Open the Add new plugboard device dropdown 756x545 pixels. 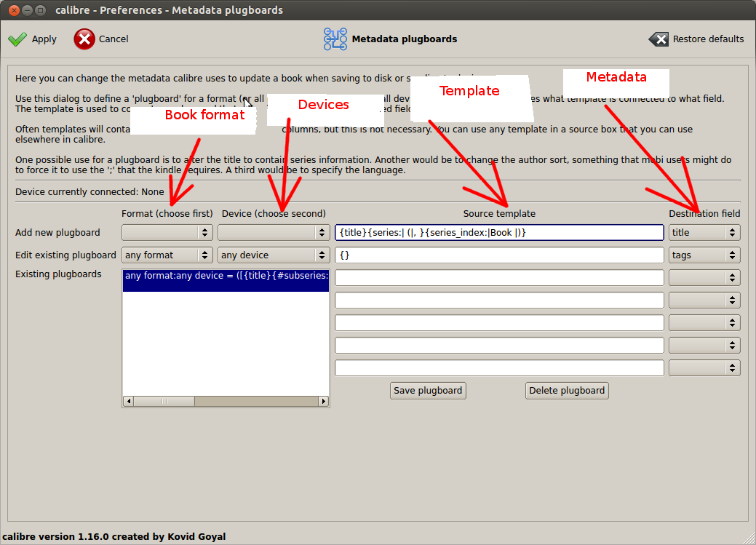274,232
